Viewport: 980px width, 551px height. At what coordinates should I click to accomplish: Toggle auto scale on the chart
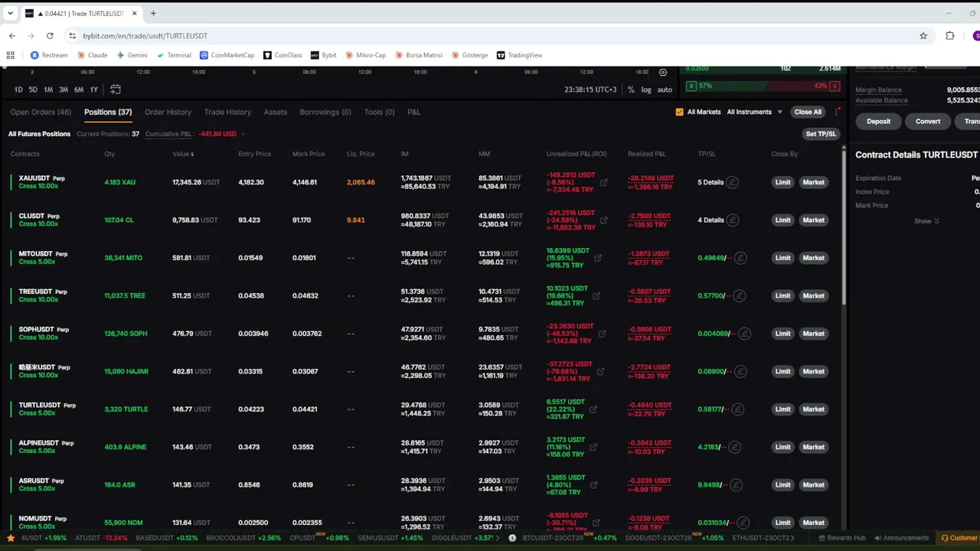665,90
